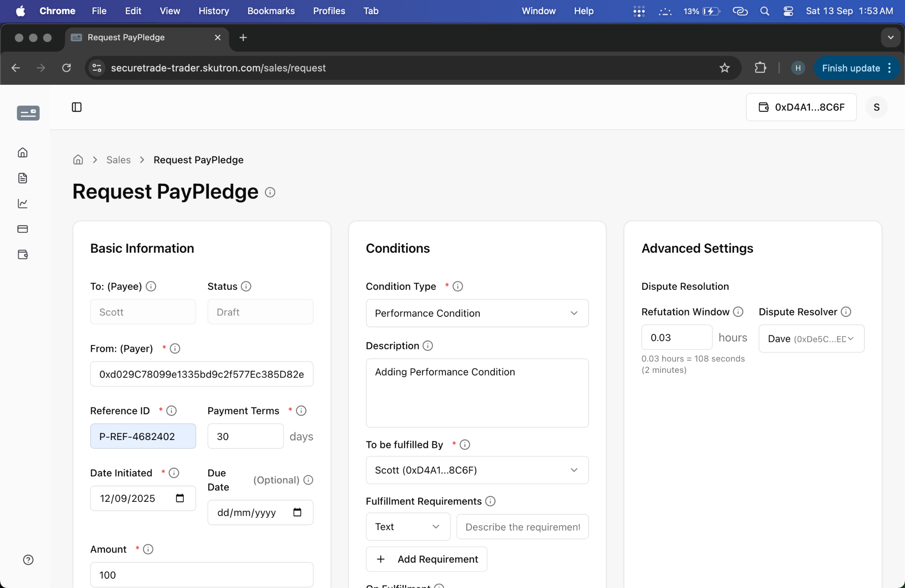Image resolution: width=905 pixels, height=588 pixels.
Task: Open Chrome extensions puzzle icon
Action: (x=760, y=68)
